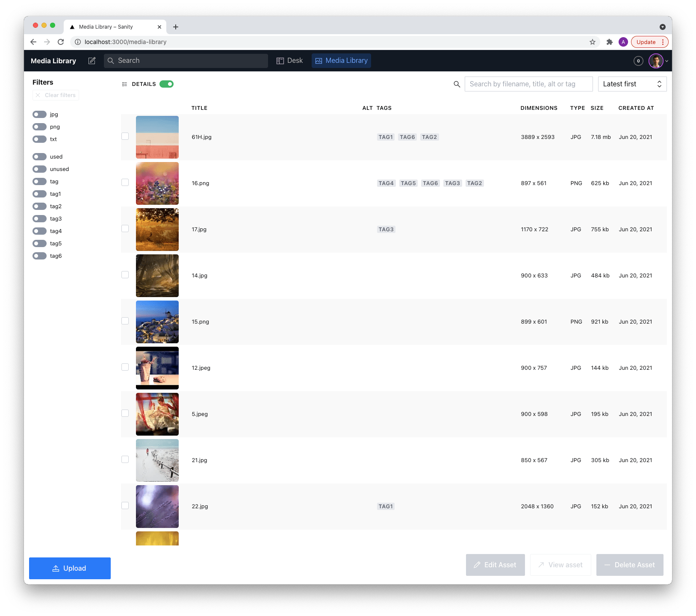Click the View asset button

560,565
